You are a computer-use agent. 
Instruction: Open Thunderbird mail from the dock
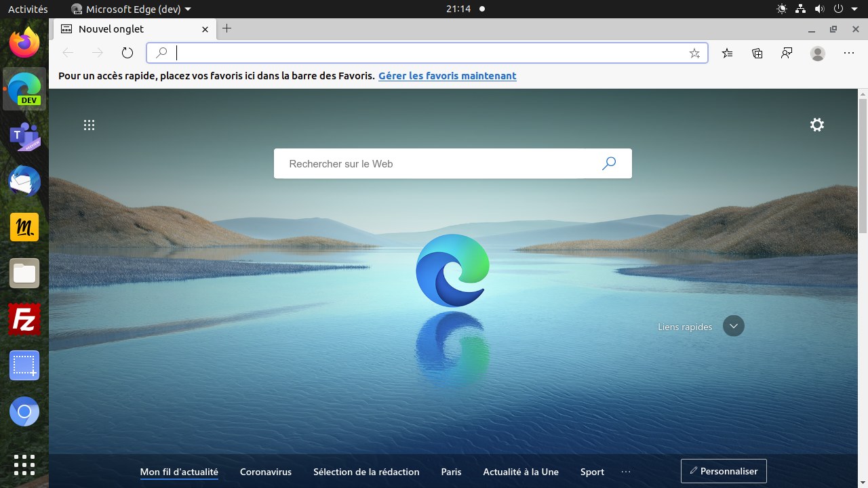click(x=24, y=182)
